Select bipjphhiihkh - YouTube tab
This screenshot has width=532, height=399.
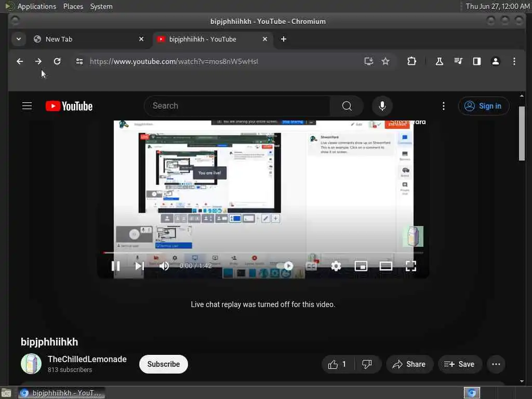point(212,39)
